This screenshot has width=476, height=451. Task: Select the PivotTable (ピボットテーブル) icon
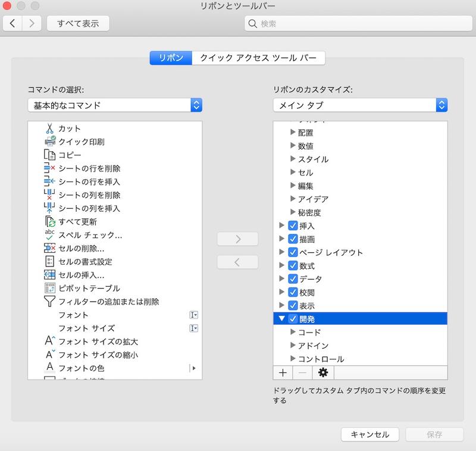(x=49, y=288)
